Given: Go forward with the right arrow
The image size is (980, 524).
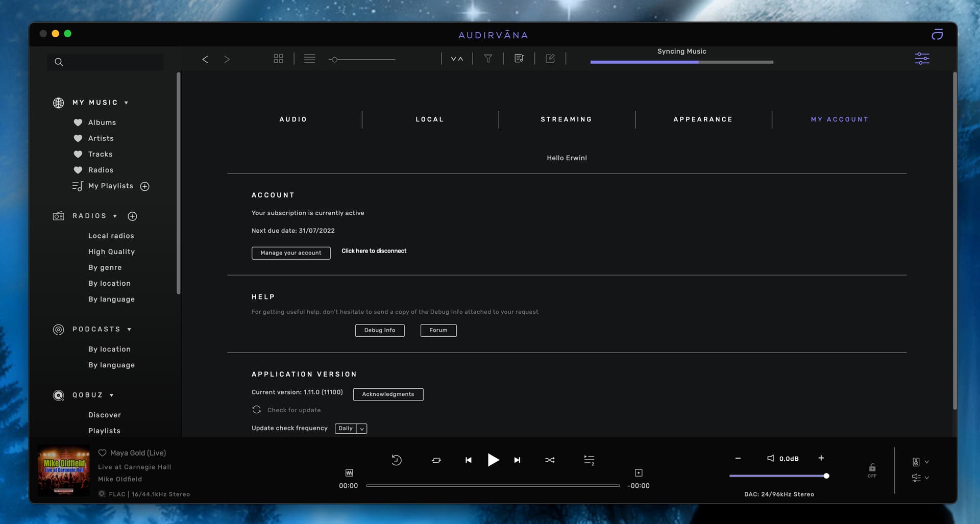Looking at the screenshot, I should 227,59.
